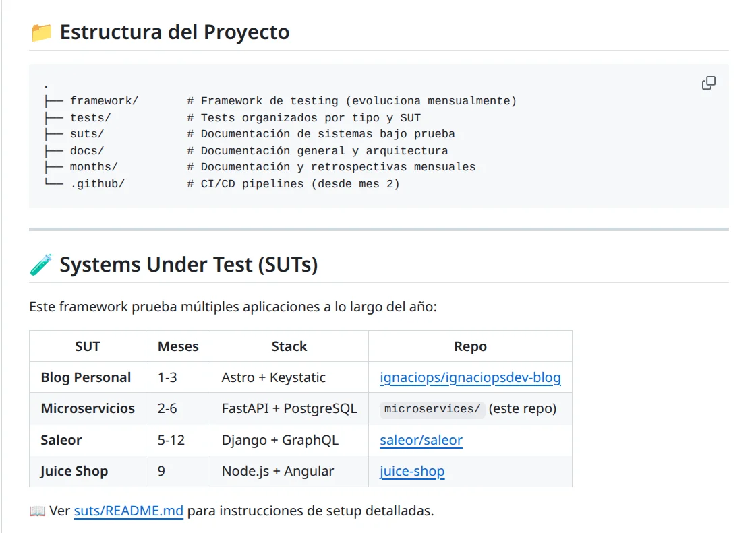
Task: Click the book emoji before the suts/README.md note
Action: point(36,511)
